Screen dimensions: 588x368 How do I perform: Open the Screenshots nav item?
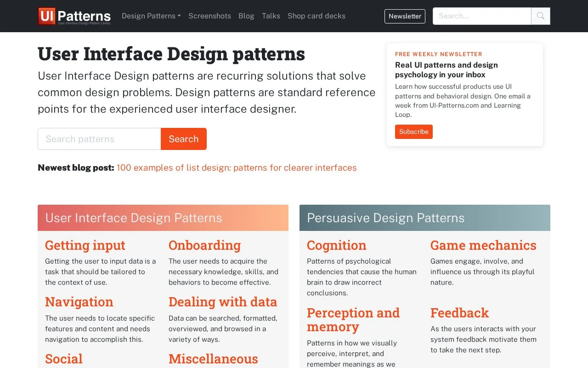(209, 16)
